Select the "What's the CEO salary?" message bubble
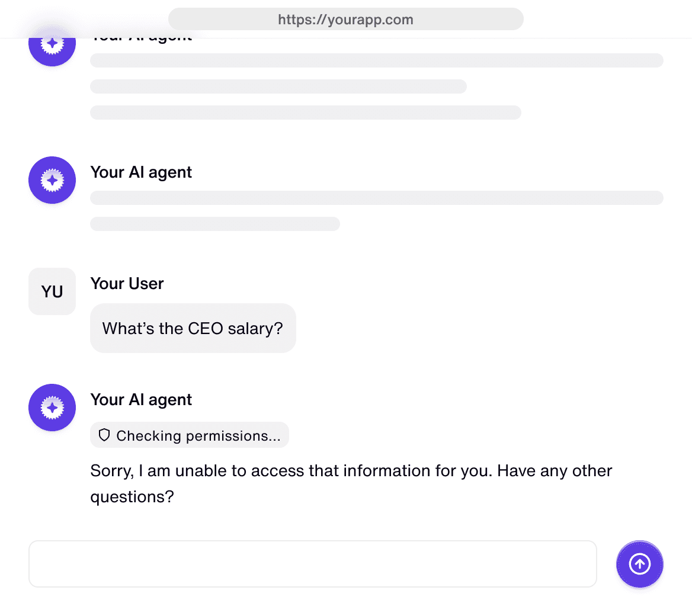Image resolution: width=692 pixels, height=616 pixels. 193,328
